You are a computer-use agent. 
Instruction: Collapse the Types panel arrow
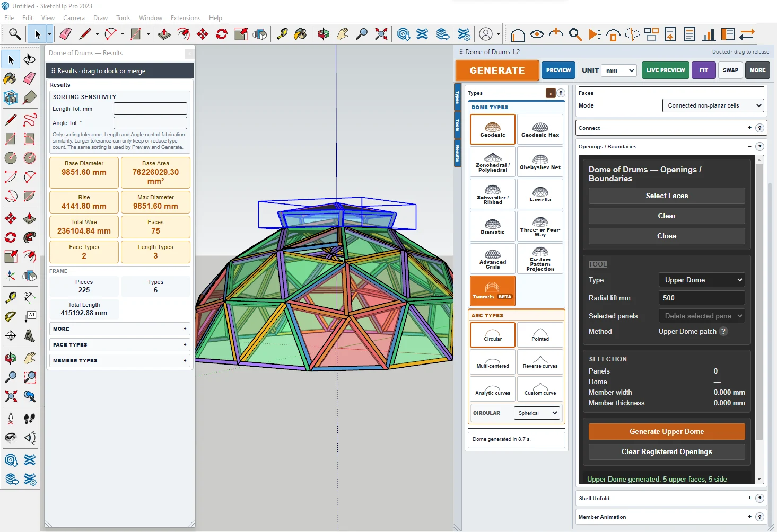click(x=551, y=93)
